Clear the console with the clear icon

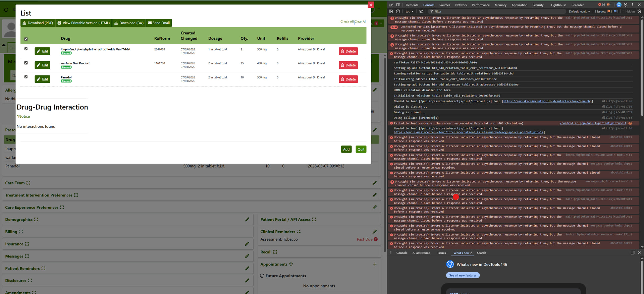(x=398, y=11)
